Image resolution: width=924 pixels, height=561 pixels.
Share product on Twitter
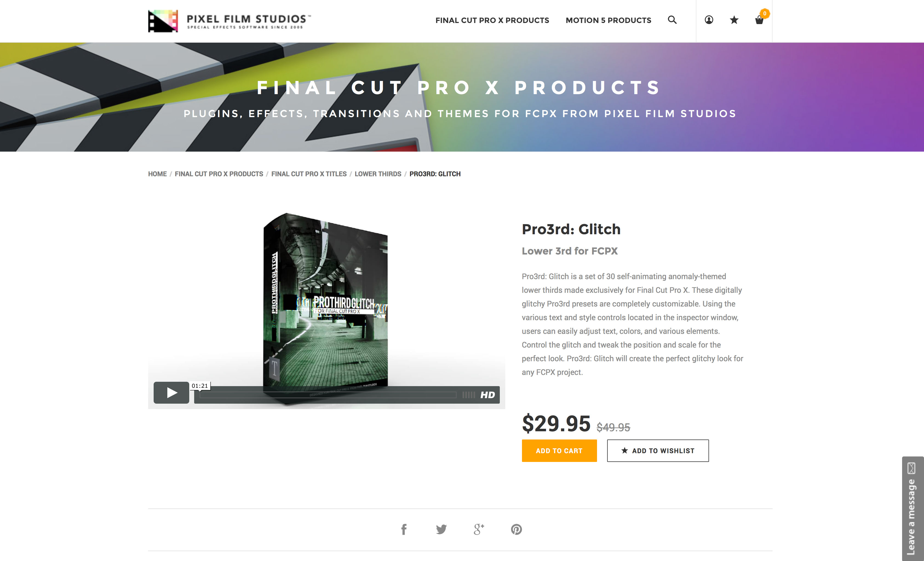[441, 529]
